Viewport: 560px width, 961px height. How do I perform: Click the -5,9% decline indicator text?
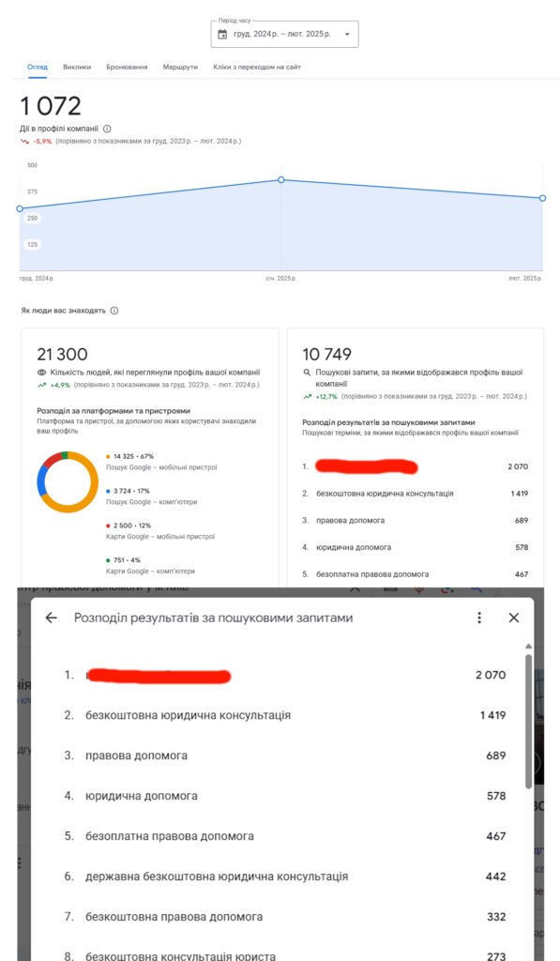[x=42, y=142]
